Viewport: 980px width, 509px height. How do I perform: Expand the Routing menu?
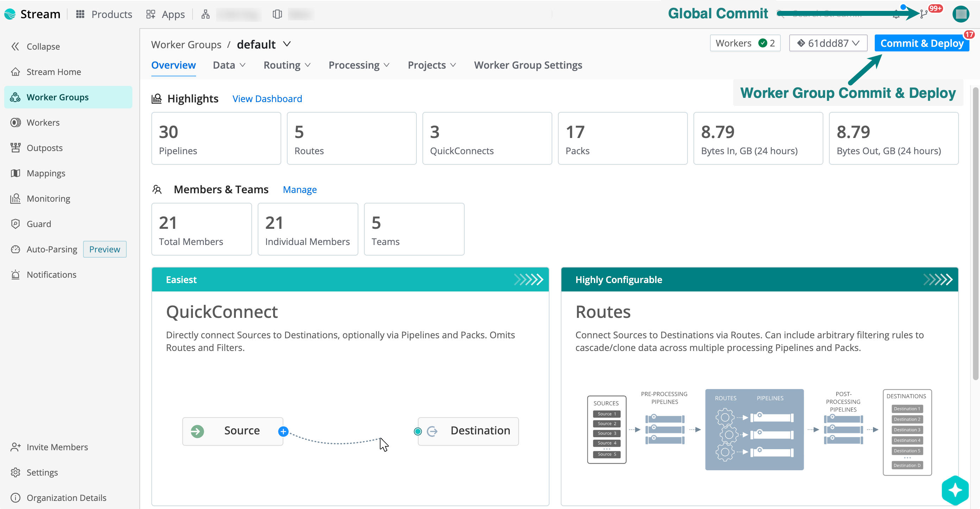point(287,65)
